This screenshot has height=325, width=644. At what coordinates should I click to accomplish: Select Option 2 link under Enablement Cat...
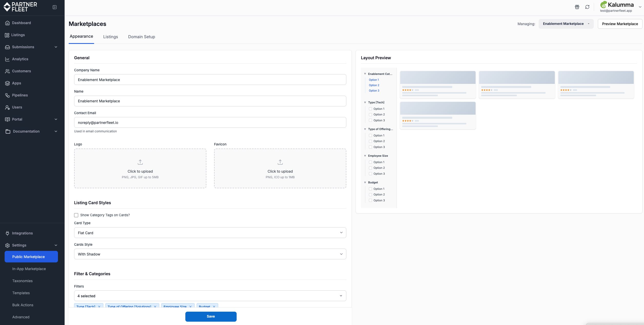click(x=374, y=85)
